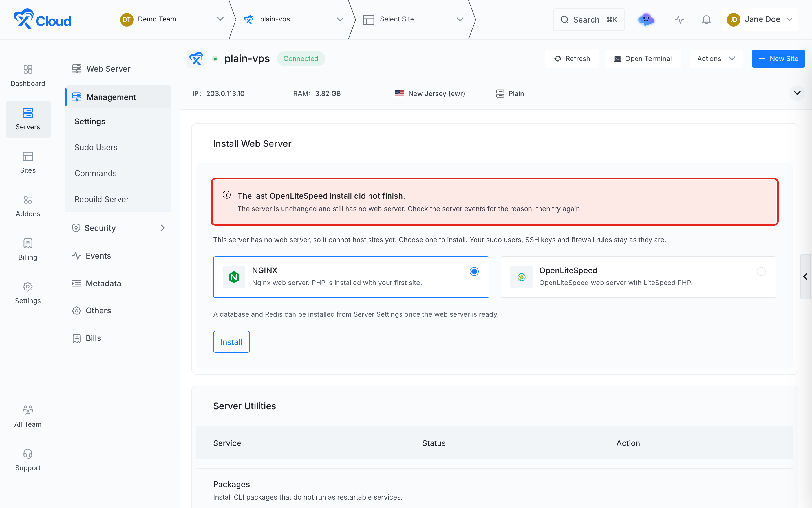The image size is (812, 508).
Task: Click the Search box
Action: (589, 19)
